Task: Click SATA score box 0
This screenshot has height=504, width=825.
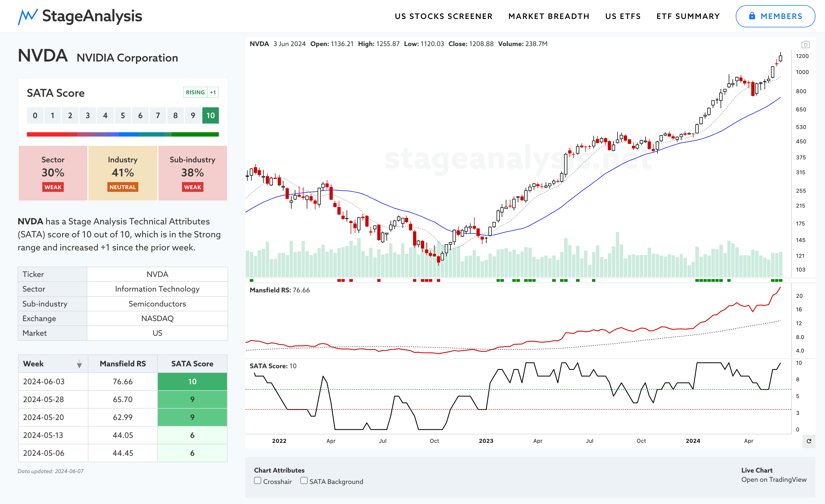Action: coord(35,115)
